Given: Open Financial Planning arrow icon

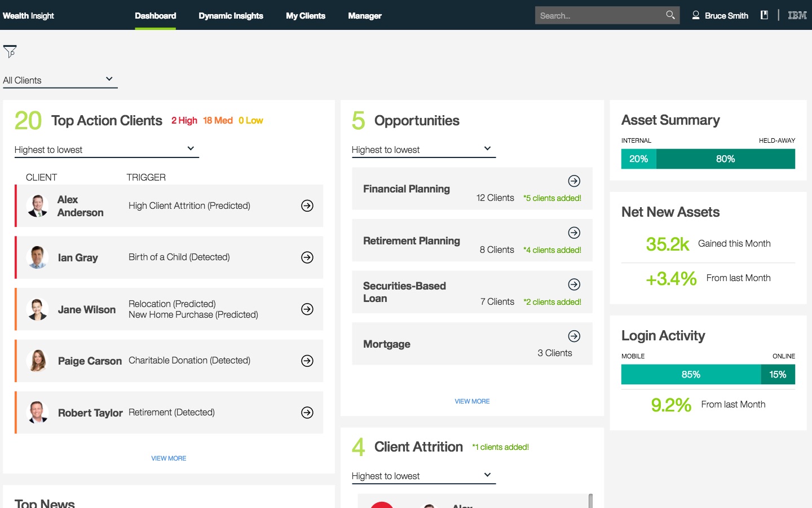Looking at the screenshot, I should [x=574, y=181].
